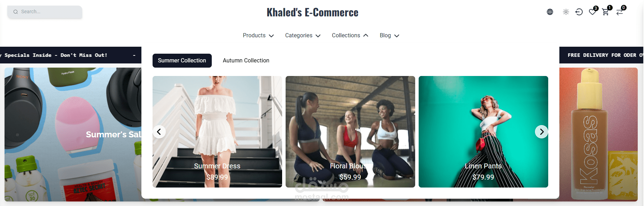Viewport: 644px width, 206px height.
Task: Show previous collection item arrow
Action: 159,132
